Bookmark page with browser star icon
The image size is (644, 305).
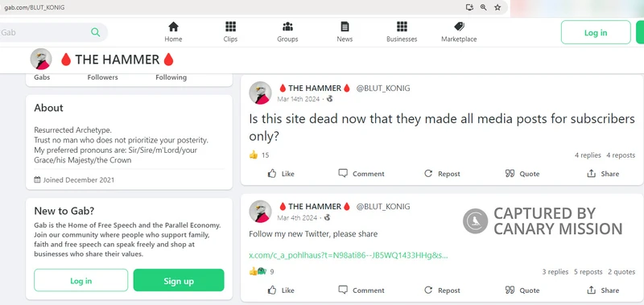pyautogui.click(x=497, y=7)
